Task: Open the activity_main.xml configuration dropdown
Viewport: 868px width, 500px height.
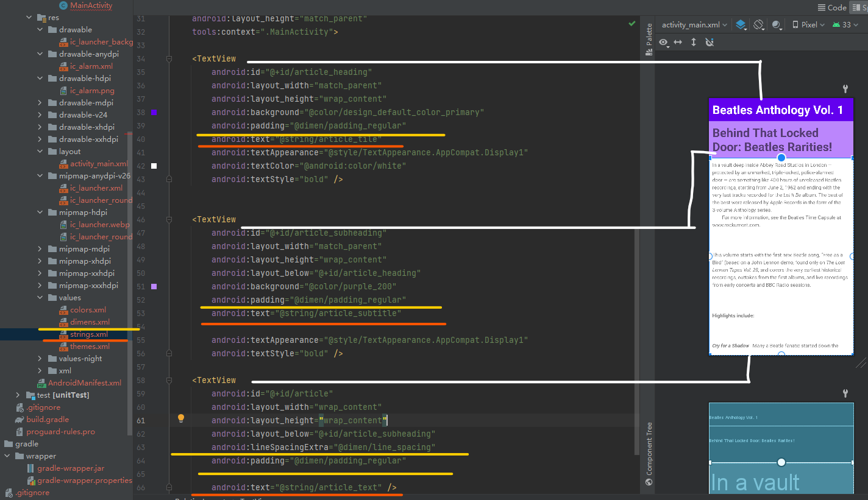Action: (x=694, y=25)
